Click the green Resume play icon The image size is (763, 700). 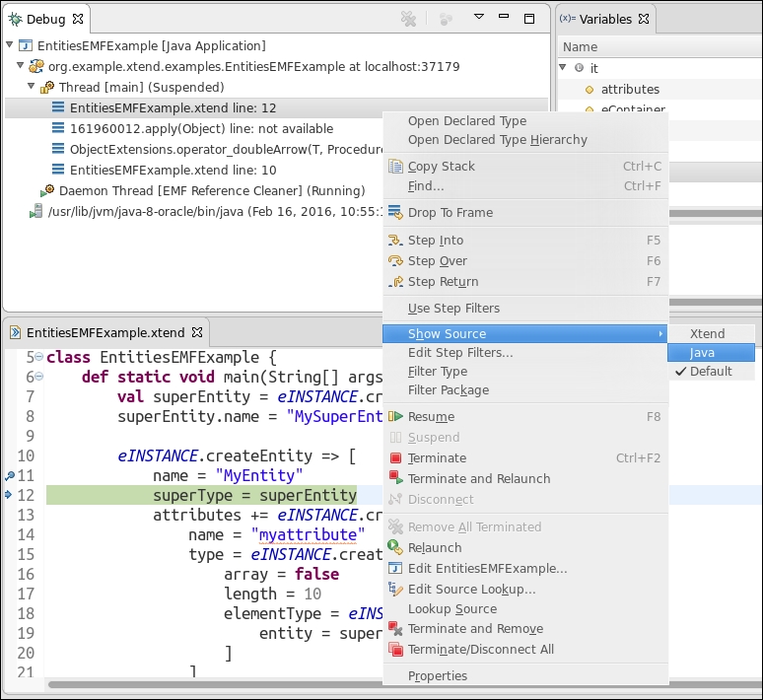point(395,417)
